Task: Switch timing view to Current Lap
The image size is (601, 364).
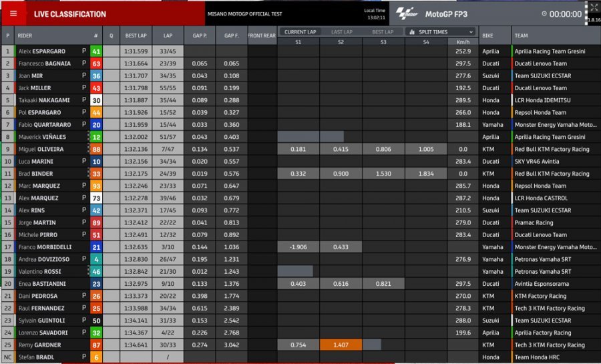Action: click(300, 31)
